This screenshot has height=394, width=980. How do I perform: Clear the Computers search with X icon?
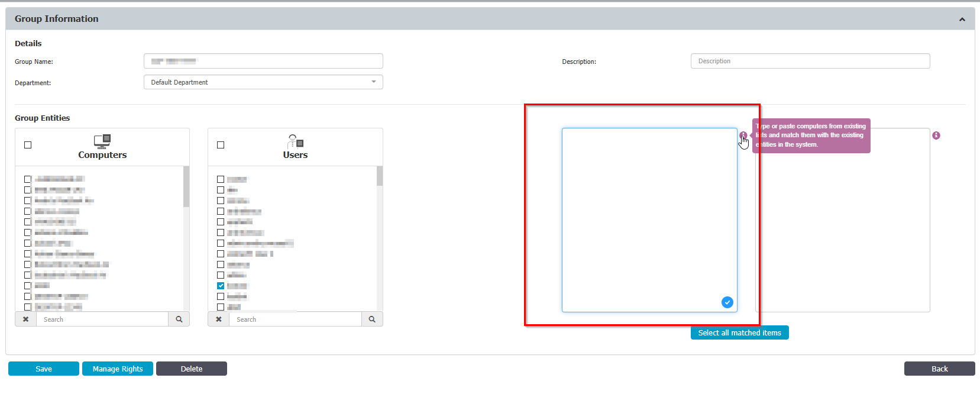tap(25, 319)
